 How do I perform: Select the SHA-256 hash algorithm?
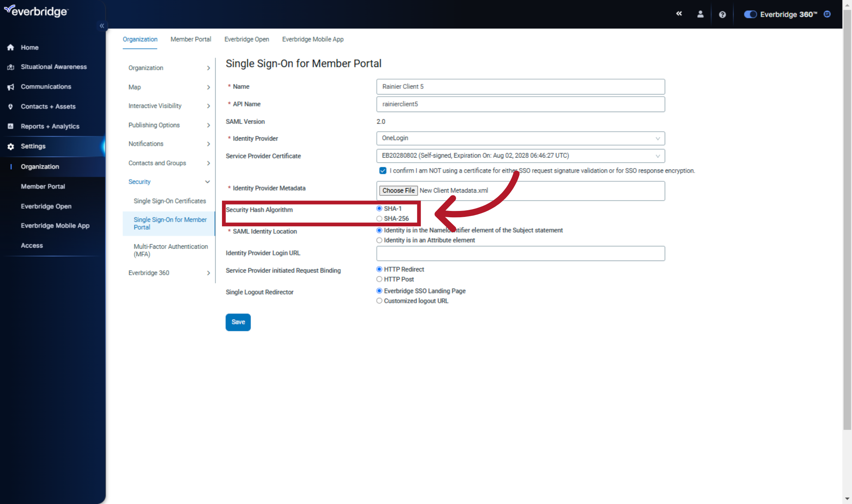379,218
